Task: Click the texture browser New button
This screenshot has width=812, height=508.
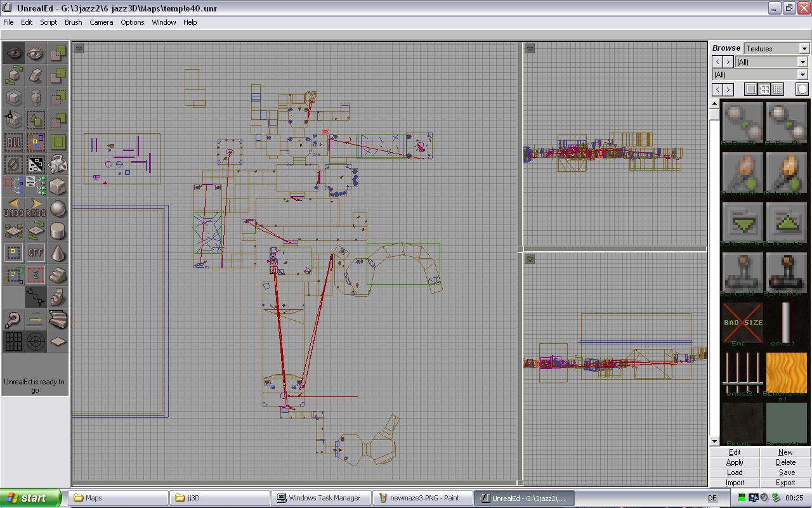Action: (x=785, y=452)
